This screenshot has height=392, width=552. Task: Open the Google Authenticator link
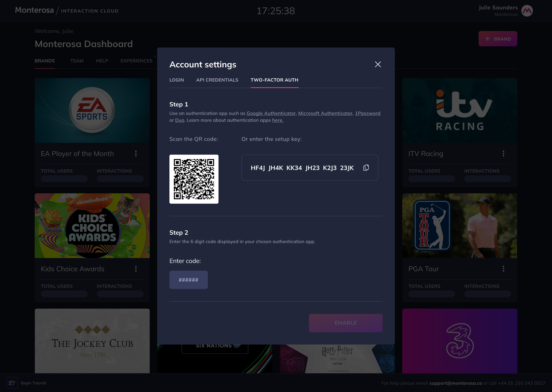(271, 113)
